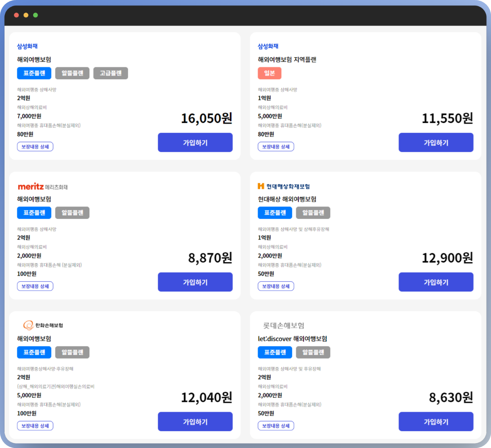Image resolution: width=491 pixels, height=448 pixels.
Task: Click the 한화손해보험 logo
Action: 43,325
